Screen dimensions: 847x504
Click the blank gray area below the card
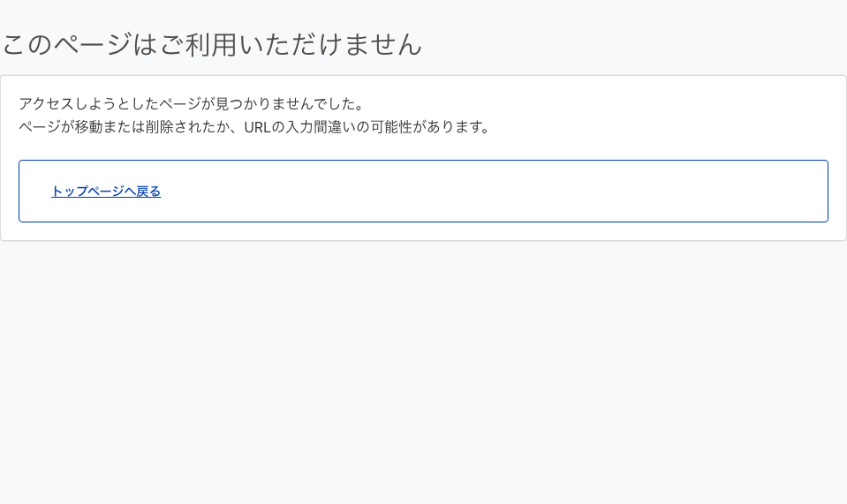[x=424, y=371]
